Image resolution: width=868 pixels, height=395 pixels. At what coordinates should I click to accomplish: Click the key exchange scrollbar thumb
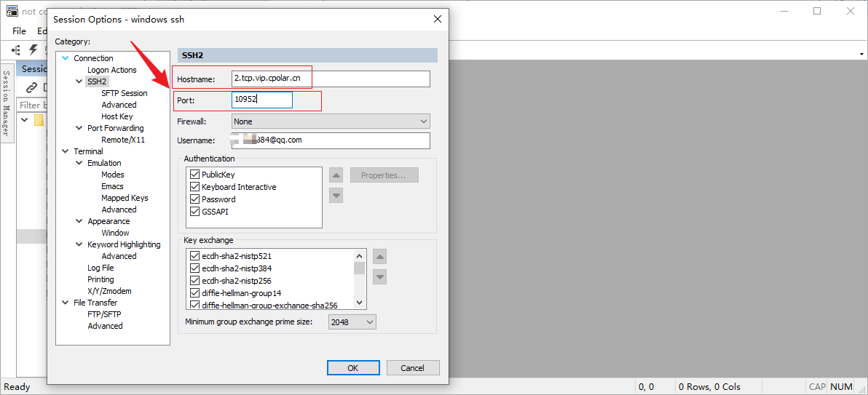point(359,268)
